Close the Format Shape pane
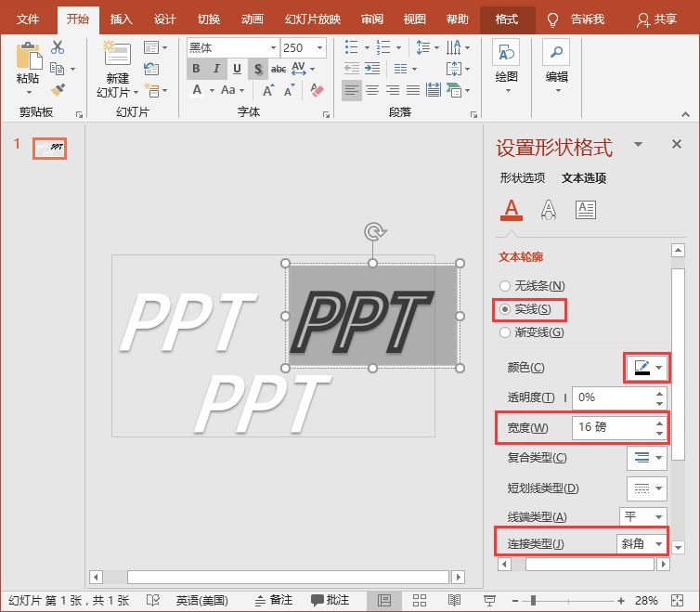Viewport: 700px width, 612px height. pos(677,144)
